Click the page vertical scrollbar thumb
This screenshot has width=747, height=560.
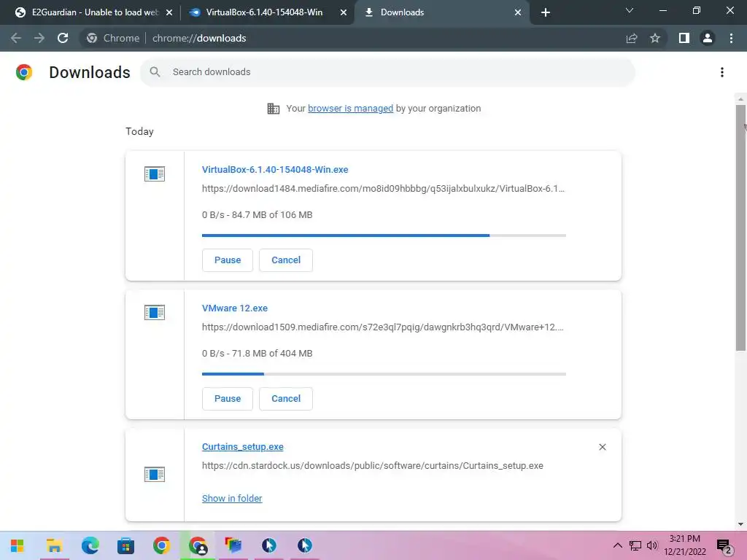tap(740, 227)
